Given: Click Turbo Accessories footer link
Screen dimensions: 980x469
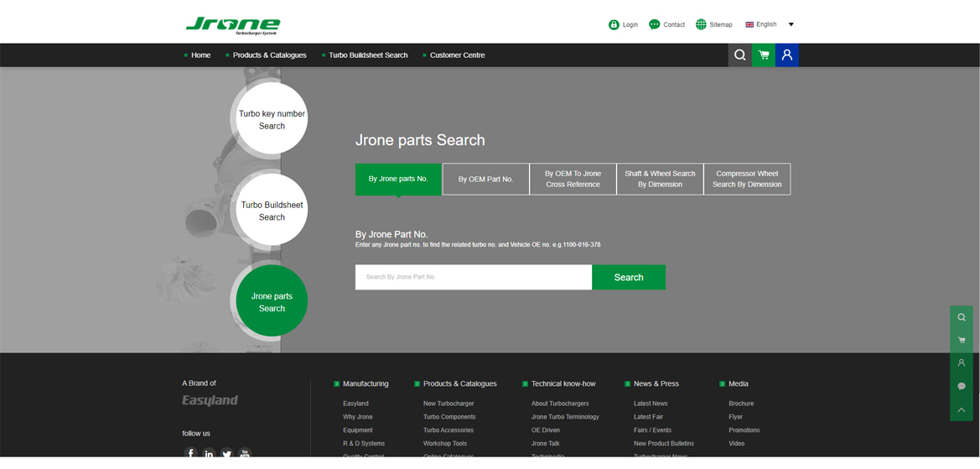Looking at the screenshot, I should coord(449,430).
